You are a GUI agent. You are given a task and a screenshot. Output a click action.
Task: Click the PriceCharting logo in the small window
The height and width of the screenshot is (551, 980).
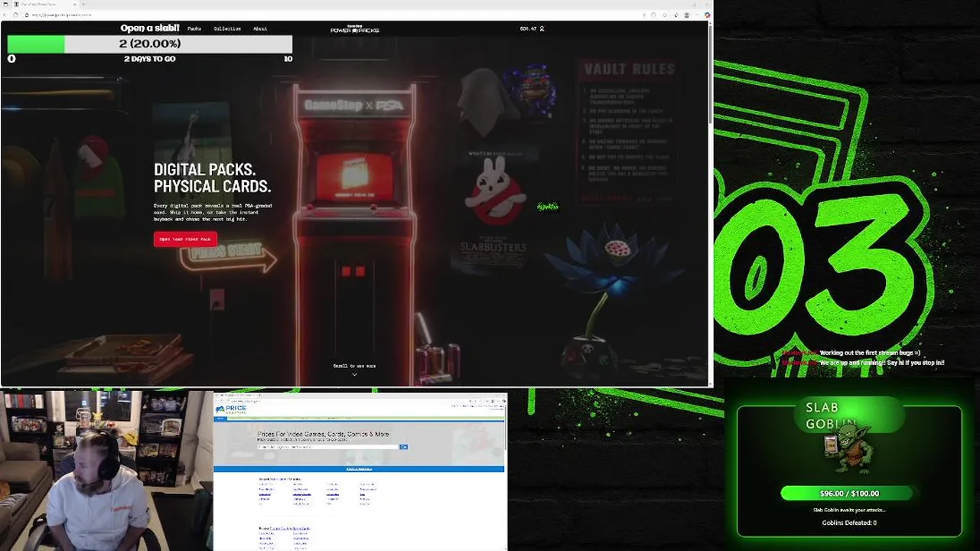232,409
